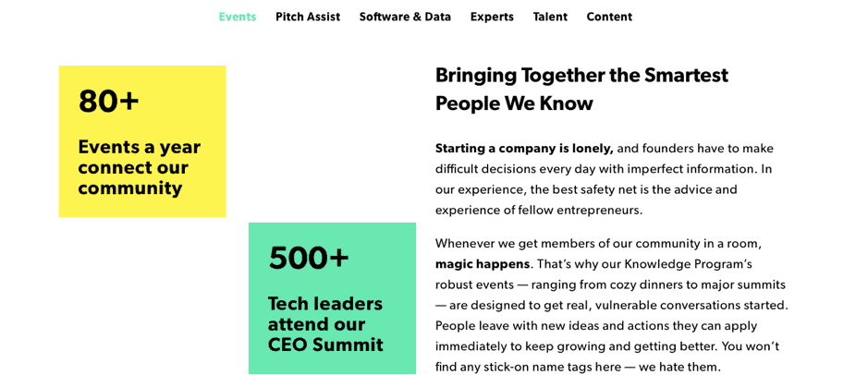The height and width of the screenshot is (375, 868).
Task: Click the bold 'magic happens' phrase
Action: [483, 264]
